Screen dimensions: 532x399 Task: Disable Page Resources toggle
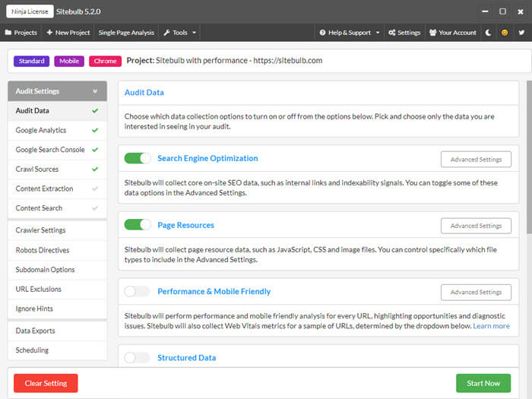(138, 225)
